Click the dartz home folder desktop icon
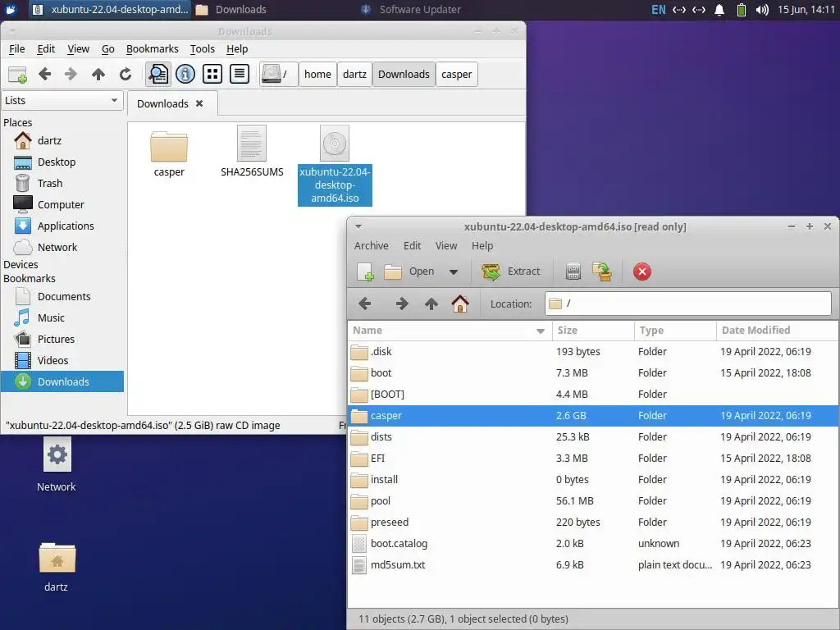Image resolution: width=840 pixels, height=630 pixels. pyautogui.click(x=57, y=567)
